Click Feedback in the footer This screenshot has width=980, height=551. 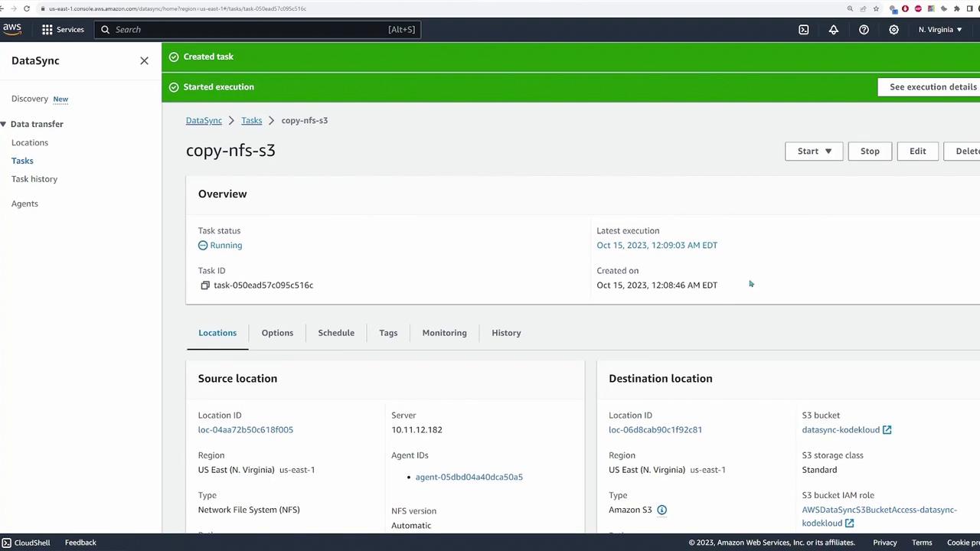click(x=80, y=543)
